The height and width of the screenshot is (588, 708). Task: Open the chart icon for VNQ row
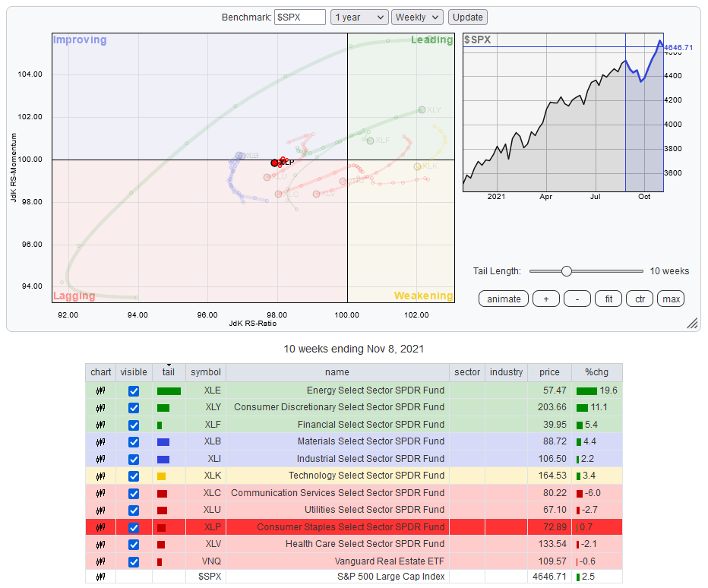(x=100, y=561)
